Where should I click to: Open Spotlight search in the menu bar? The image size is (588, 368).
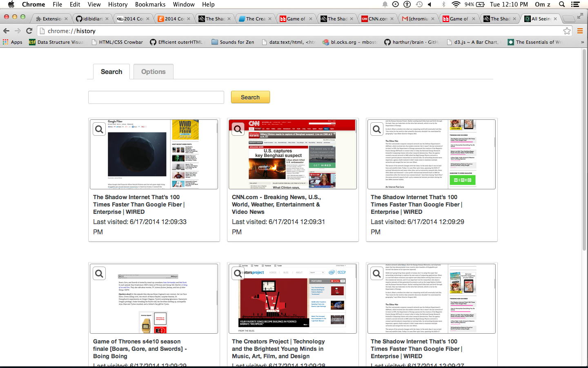click(x=562, y=4)
